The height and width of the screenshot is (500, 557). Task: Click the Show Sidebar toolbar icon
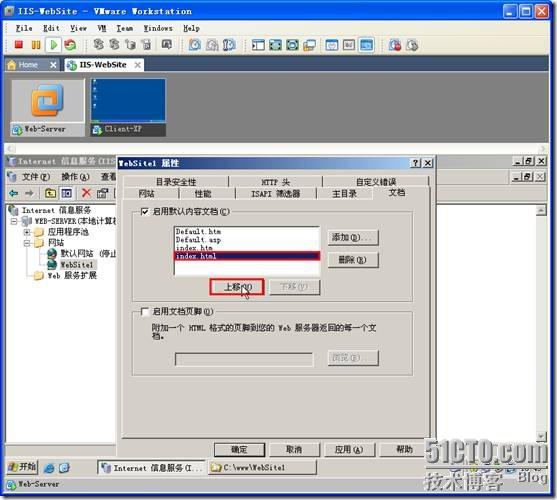[x=258, y=45]
